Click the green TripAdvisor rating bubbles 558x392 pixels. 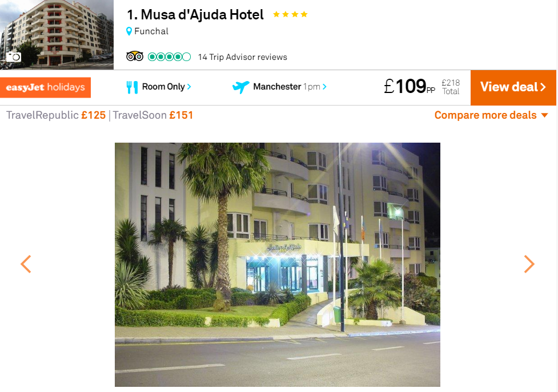[x=170, y=57]
